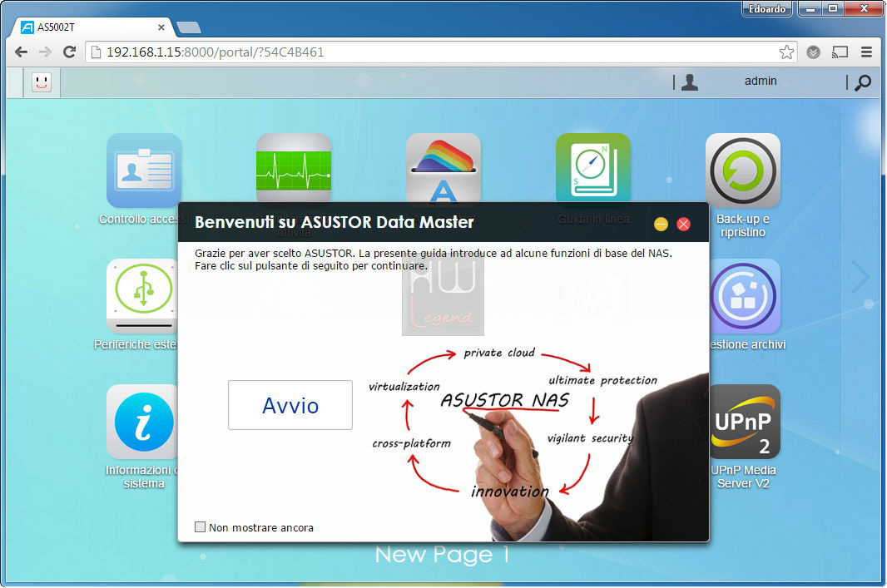887x588 pixels.
Task: Launch the UPnP Media Server V2 icon
Action: click(x=745, y=422)
